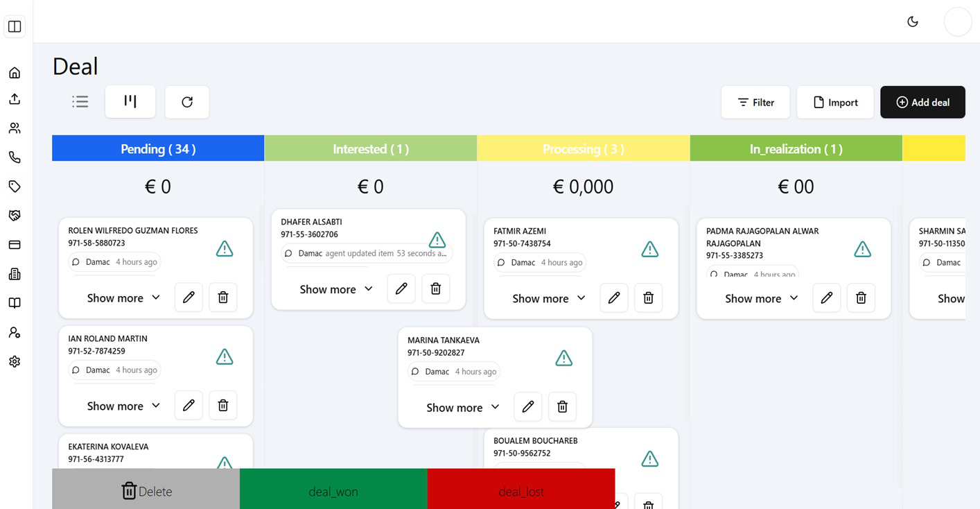Click the green deal_won zone
The width and height of the screenshot is (980, 509).
pyautogui.click(x=333, y=489)
